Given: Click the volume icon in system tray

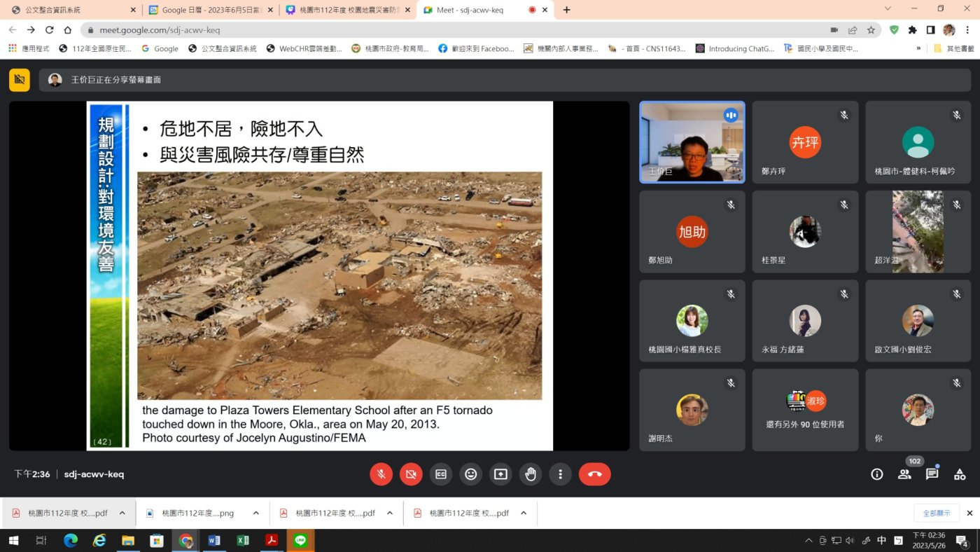Looking at the screenshot, I should 850,540.
